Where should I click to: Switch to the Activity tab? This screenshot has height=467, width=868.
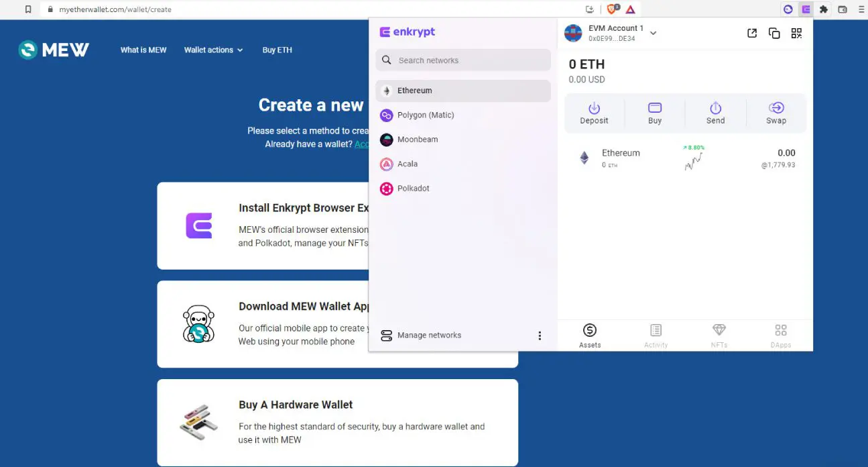656,335
